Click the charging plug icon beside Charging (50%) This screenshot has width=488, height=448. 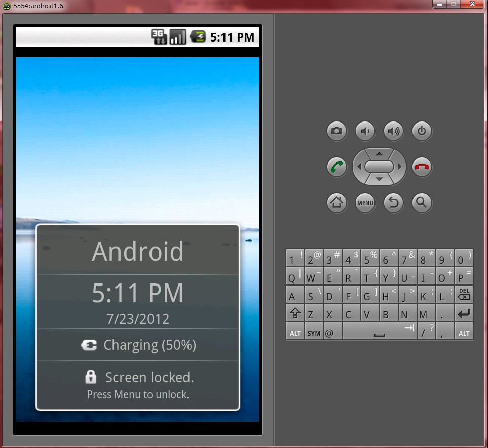[89, 345]
